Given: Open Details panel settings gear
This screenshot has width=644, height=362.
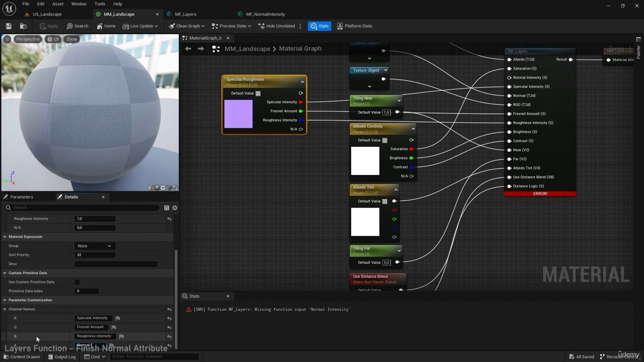Looking at the screenshot, I should pos(175,208).
